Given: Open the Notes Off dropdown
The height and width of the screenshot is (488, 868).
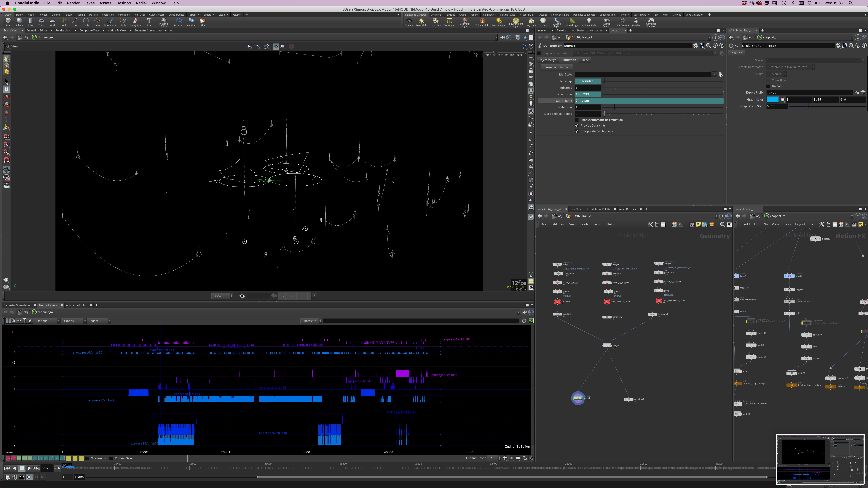Looking at the screenshot, I should click(x=311, y=321).
